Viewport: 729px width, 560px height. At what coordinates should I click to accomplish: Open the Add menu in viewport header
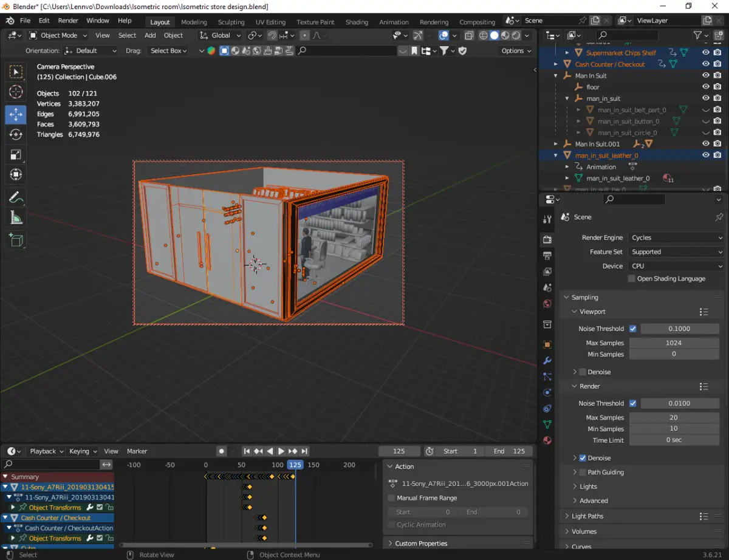coord(150,35)
